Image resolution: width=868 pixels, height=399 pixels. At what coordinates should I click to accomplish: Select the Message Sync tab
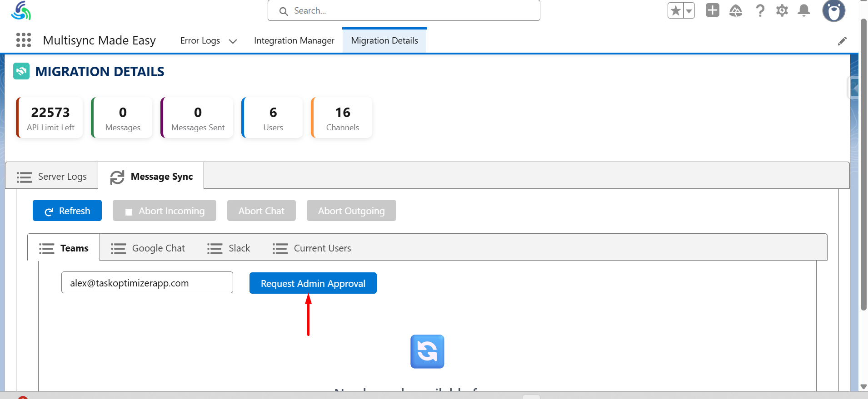point(151,177)
